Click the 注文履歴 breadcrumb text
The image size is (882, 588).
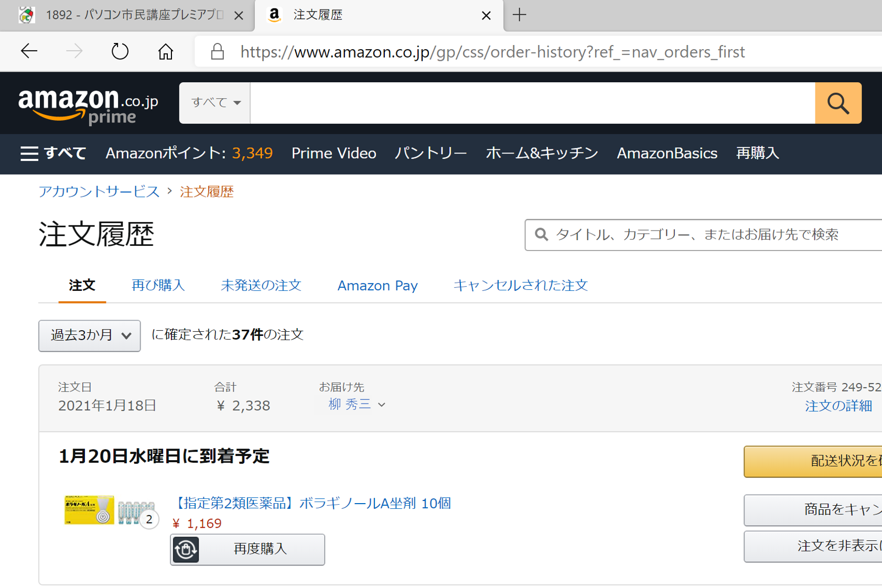[207, 191]
